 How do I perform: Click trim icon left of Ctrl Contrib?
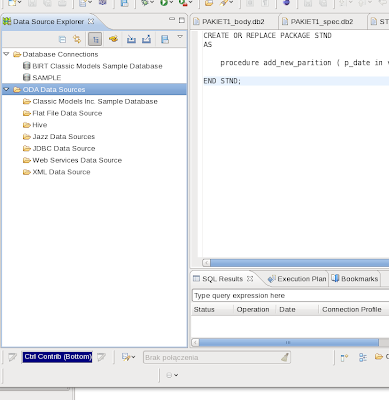[x=12, y=357]
